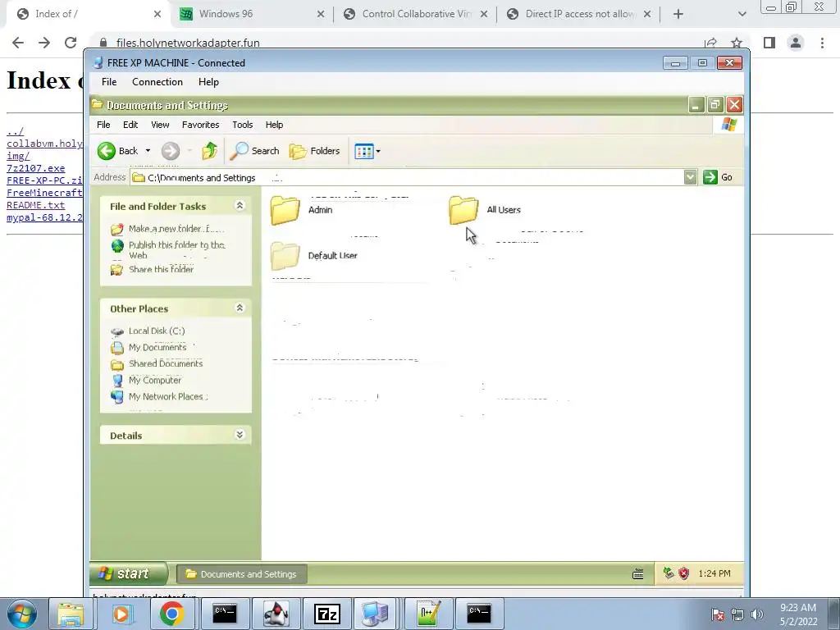The height and width of the screenshot is (630, 840).
Task: Open Windows 7 Start orb
Action: point(22,614)
